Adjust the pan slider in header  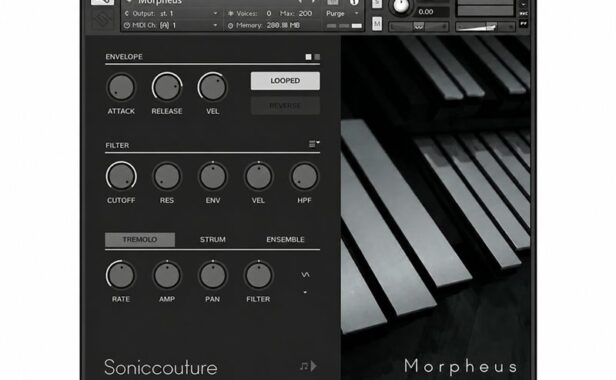click(x=419, y=26)
